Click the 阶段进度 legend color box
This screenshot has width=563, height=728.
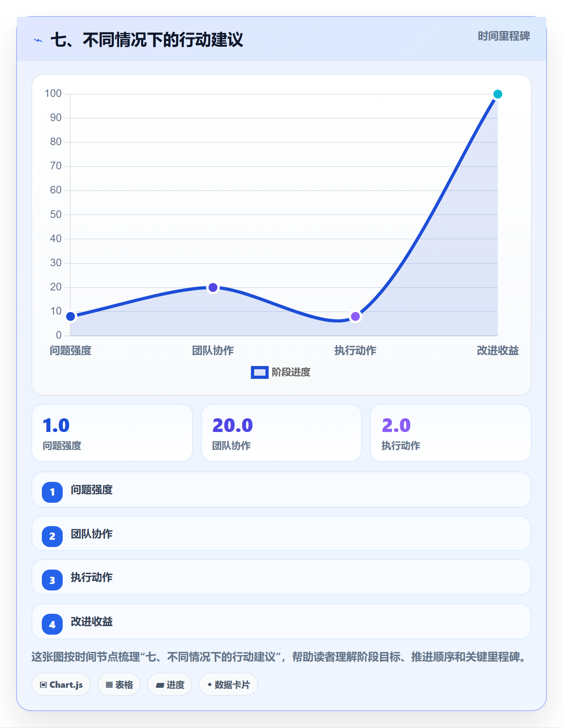(x=260, y=372)
